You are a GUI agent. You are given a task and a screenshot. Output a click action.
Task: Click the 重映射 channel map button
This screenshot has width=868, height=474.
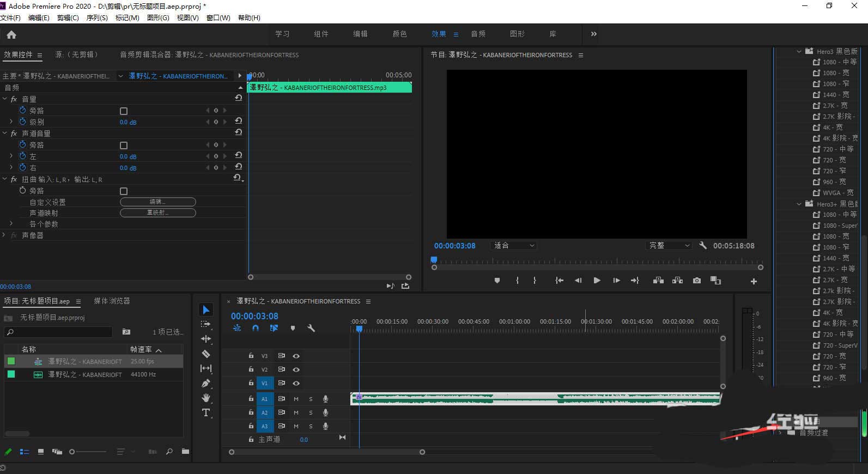(x=157, y=213)
